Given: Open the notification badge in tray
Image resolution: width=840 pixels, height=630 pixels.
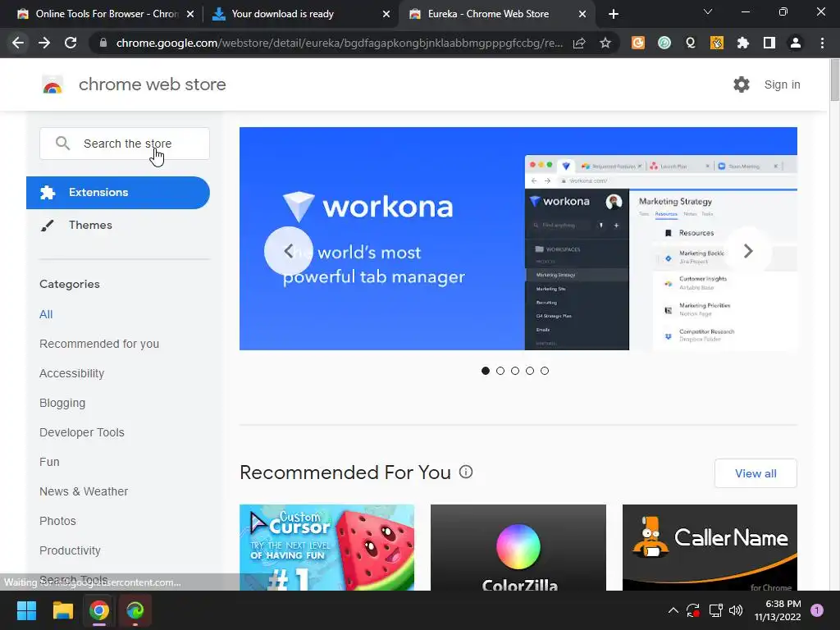Looking at the screenshot, I should point(817,610).
